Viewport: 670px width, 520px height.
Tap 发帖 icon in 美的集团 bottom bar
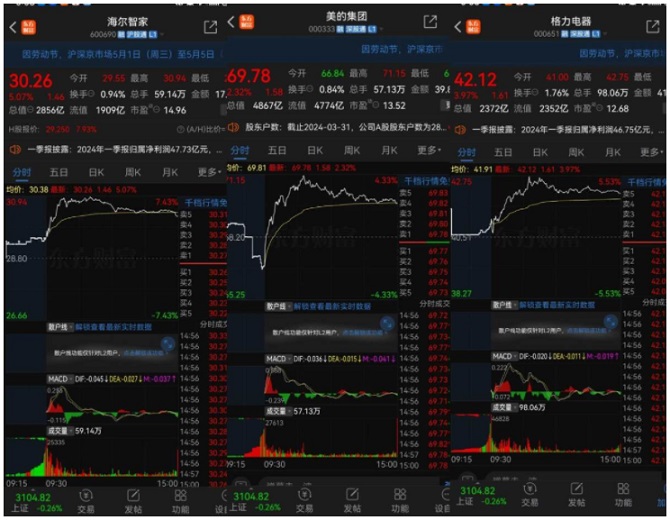[x=351, y=500]
